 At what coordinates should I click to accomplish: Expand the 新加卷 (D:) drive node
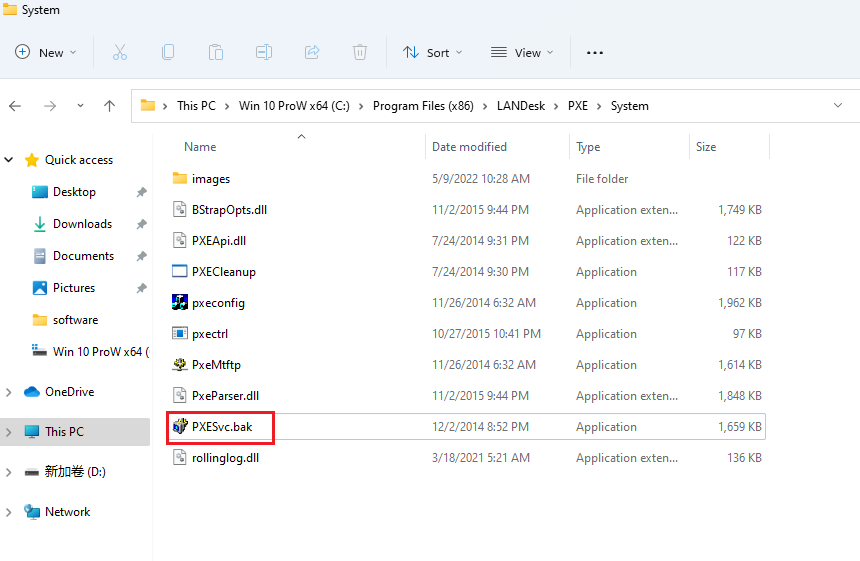[9, 472]
